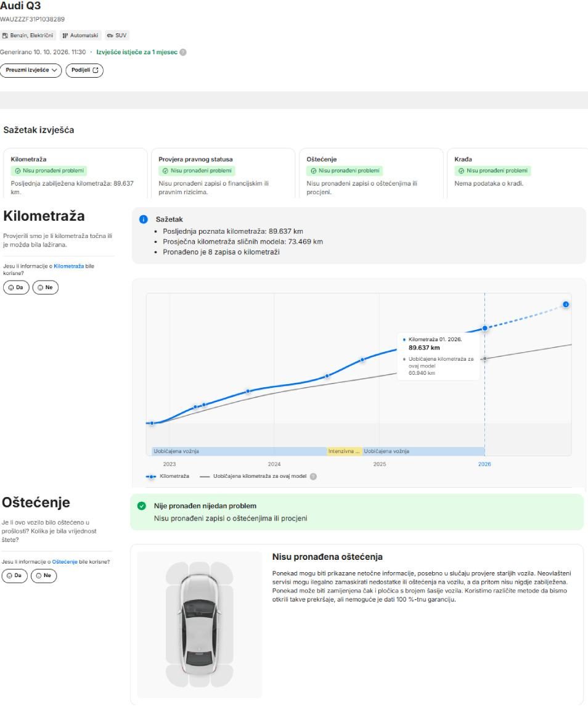Click the typical mileage grey point on chart

point(484,359)
